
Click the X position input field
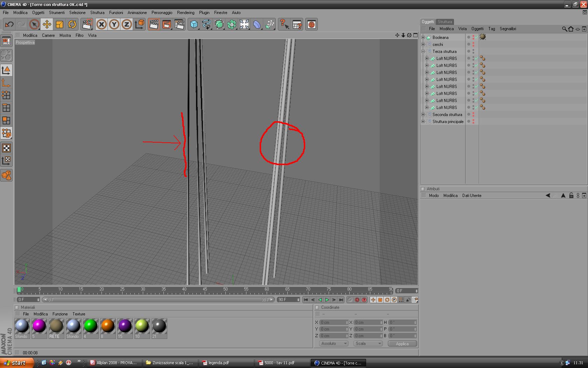pos(334,322)
